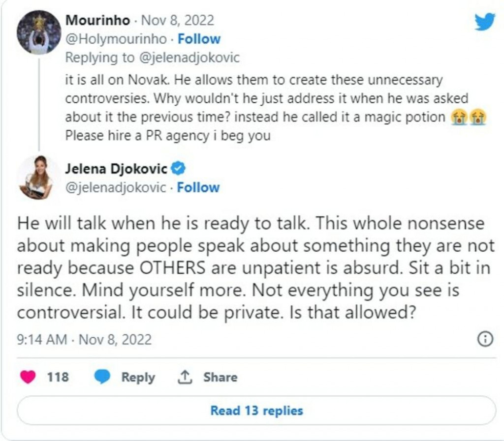This screenshot has height=441, width=504.
Task: Open the Mourinho display name
Action: (97, 21)
